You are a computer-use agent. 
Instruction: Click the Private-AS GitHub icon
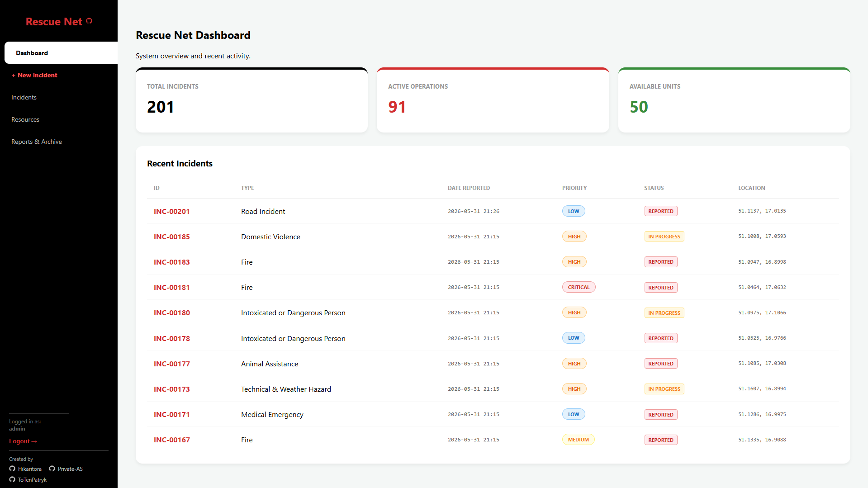click(52, 469)
